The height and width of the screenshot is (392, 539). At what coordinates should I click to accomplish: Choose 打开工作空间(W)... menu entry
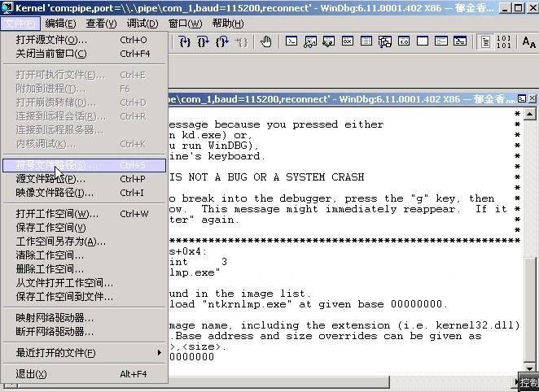84,214
